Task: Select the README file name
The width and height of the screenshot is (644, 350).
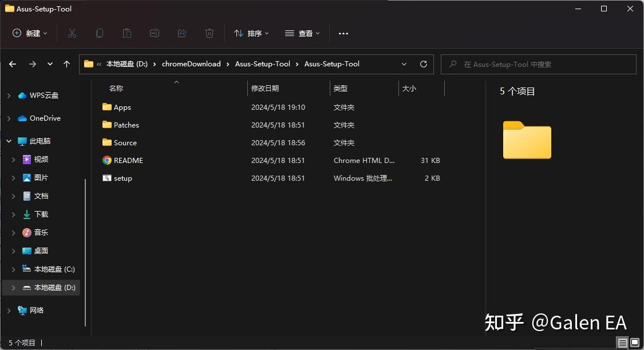Action: 129,161
